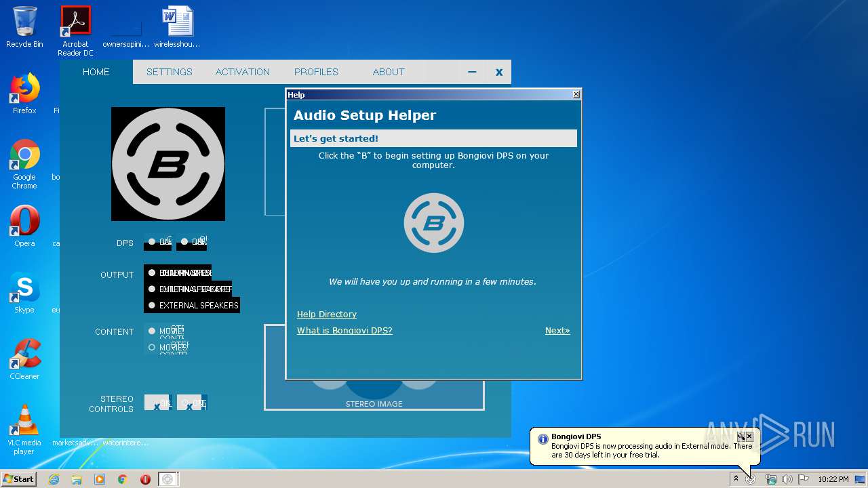Click the Start button

(x=18, y=479)
